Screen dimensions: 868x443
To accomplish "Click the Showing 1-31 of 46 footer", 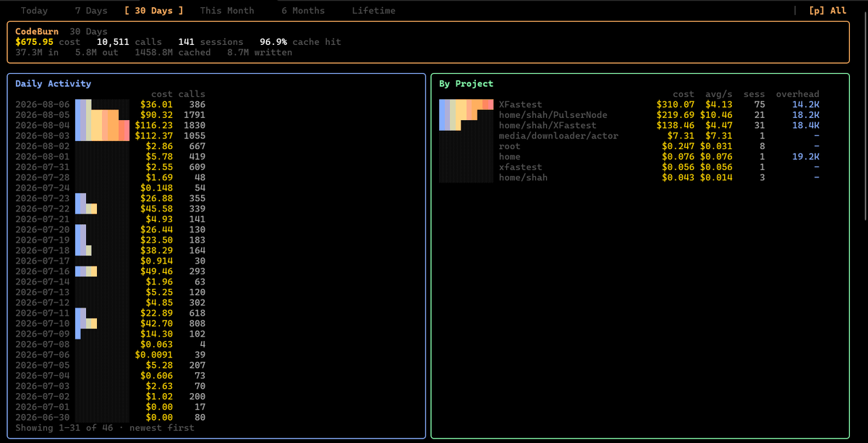I will (x=105, y=428).
